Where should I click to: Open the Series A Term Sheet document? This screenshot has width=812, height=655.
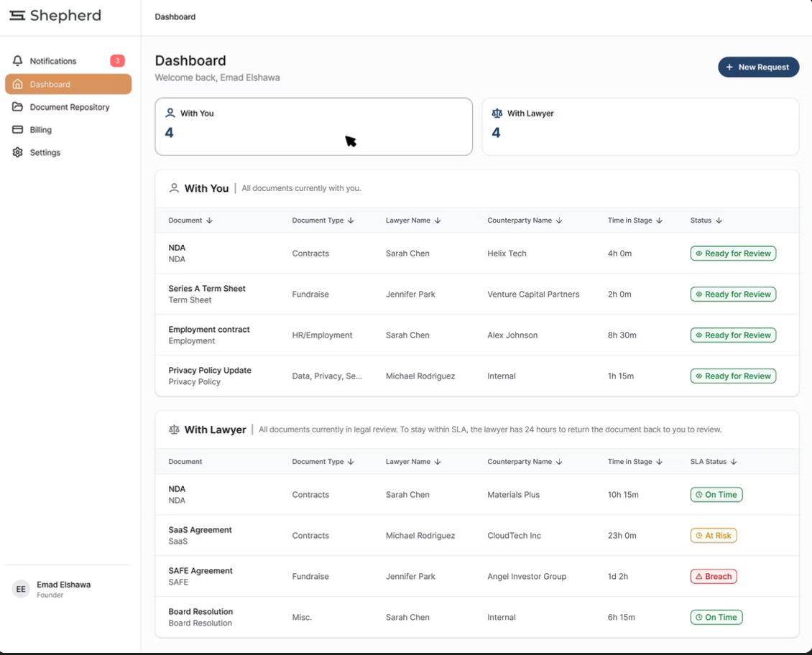pyautogui.click(x=207, y=289)
